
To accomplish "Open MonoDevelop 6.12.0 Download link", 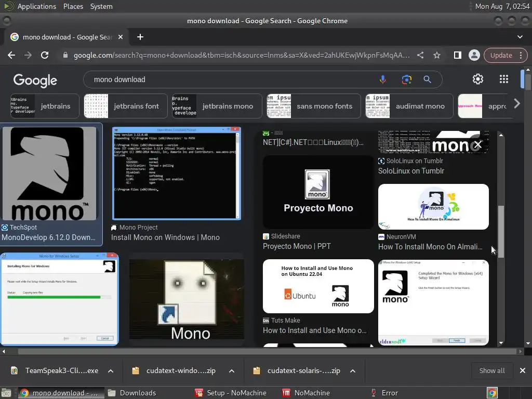I will point(48,237).
